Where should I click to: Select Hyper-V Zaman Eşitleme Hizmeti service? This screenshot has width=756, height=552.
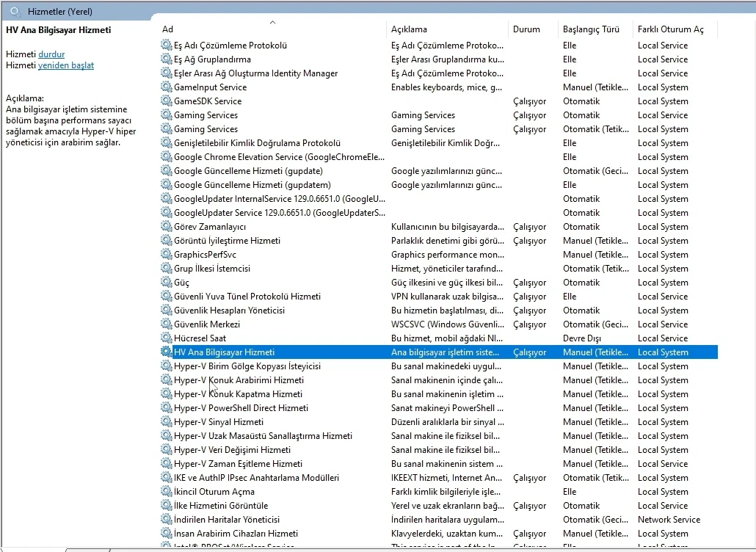(239, 464)
